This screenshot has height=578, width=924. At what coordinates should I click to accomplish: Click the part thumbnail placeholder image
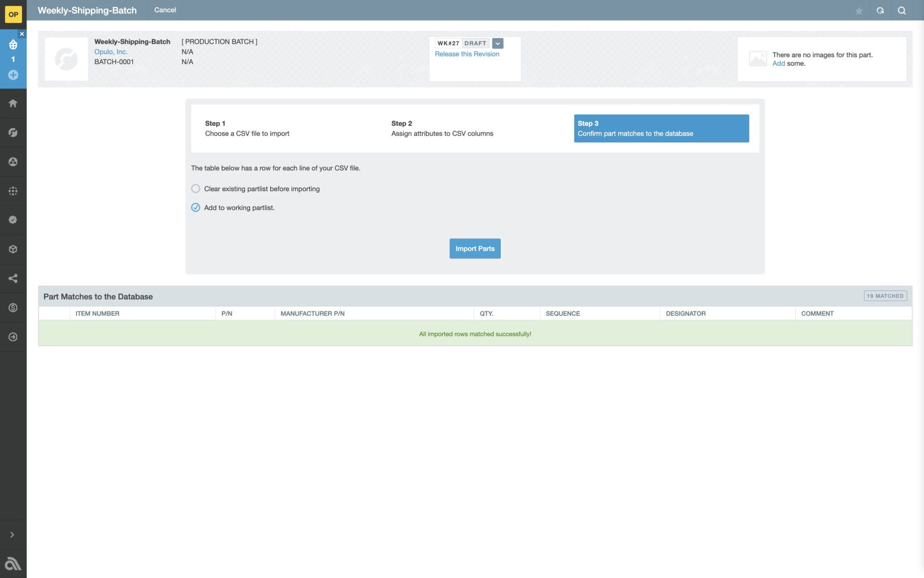pos(66,59)
